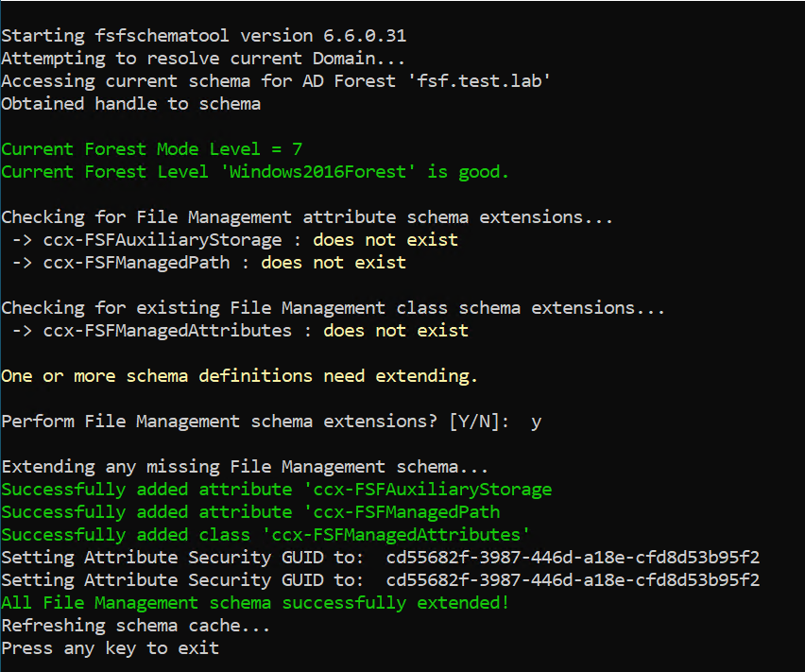
Task: Click 'All File Management schema successfully extended!' message
Action: click(255, 603)
